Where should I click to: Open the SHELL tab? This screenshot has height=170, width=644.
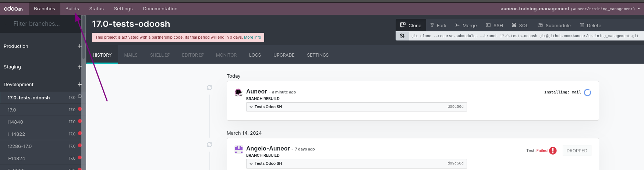[x=160, y=55]
